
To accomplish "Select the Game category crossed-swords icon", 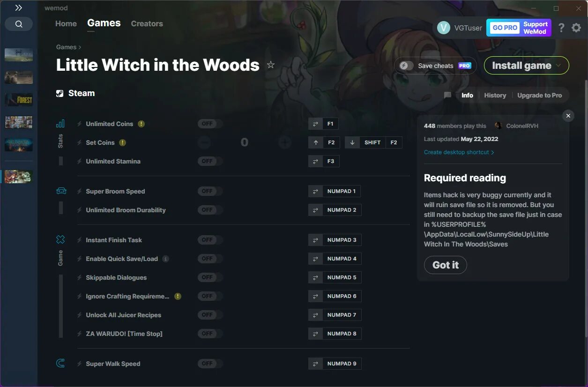I will [60, 240].
